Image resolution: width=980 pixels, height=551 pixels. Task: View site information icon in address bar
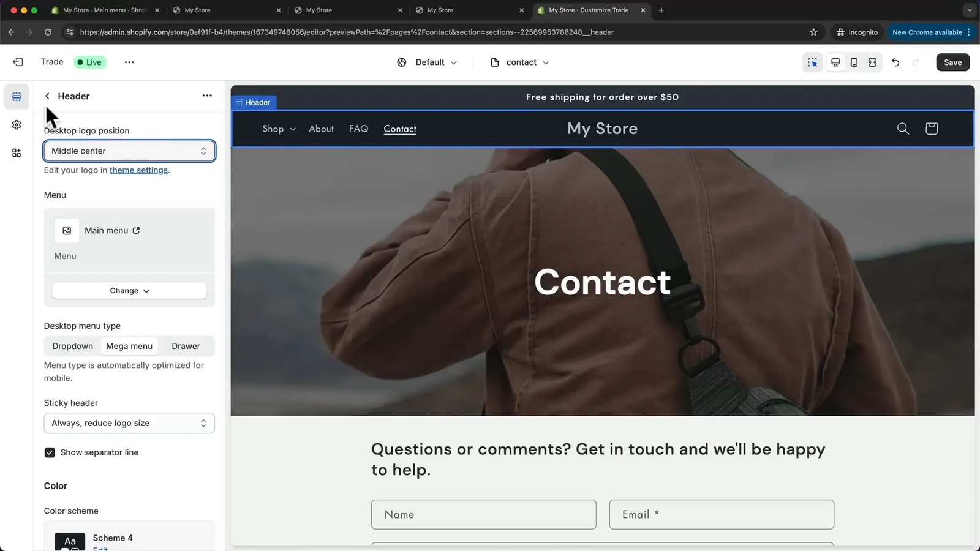click(70, 32)
